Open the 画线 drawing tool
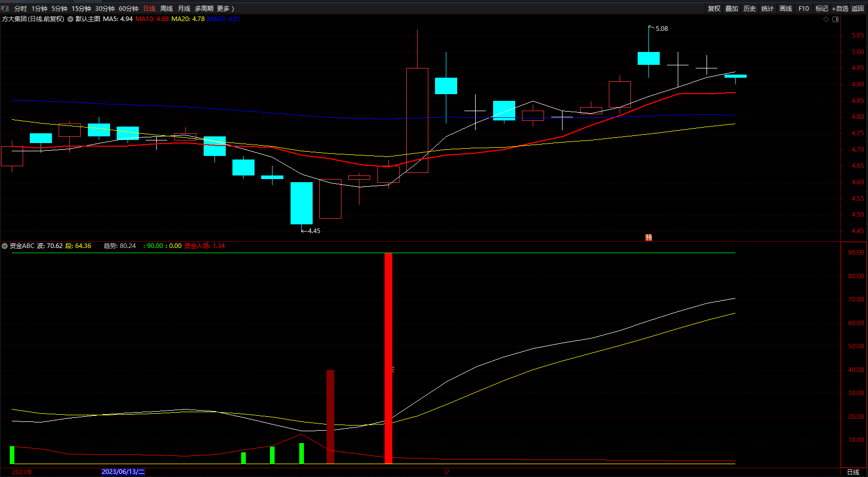The image size is (868, 477). (x=786, y=9)
